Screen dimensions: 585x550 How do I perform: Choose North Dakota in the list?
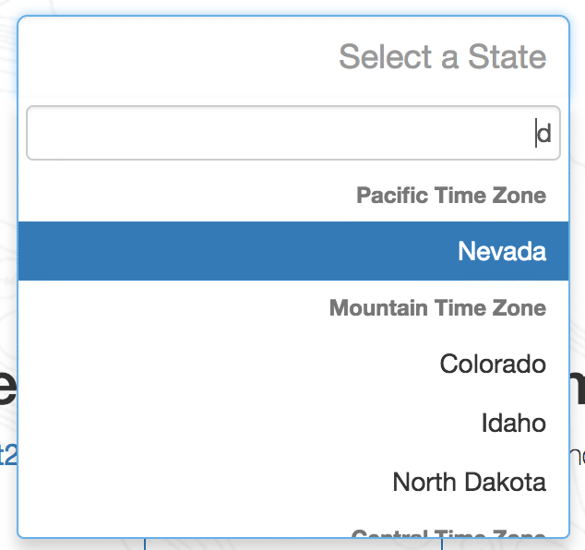click(x=293, y=482)
